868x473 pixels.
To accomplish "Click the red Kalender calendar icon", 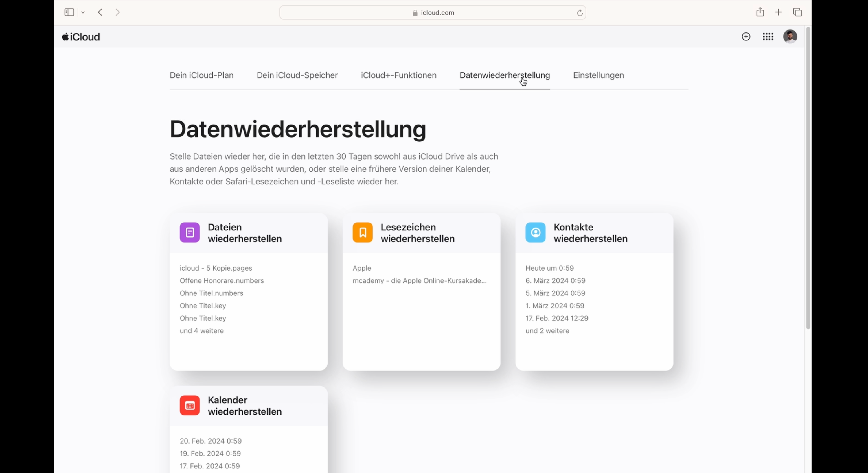I will click(x=190, y=405).
